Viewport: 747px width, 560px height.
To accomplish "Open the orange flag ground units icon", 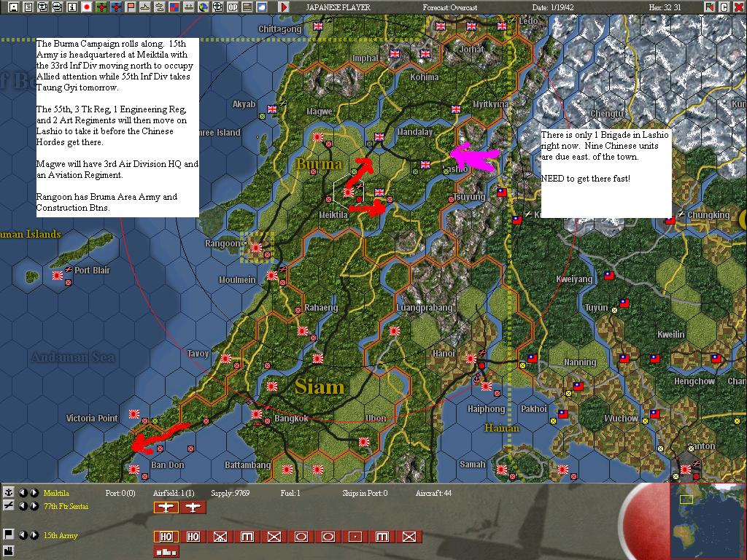I will [131, 7].
